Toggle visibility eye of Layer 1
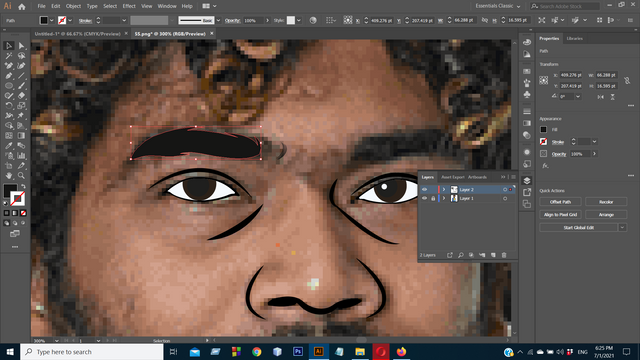 [424, 198]
